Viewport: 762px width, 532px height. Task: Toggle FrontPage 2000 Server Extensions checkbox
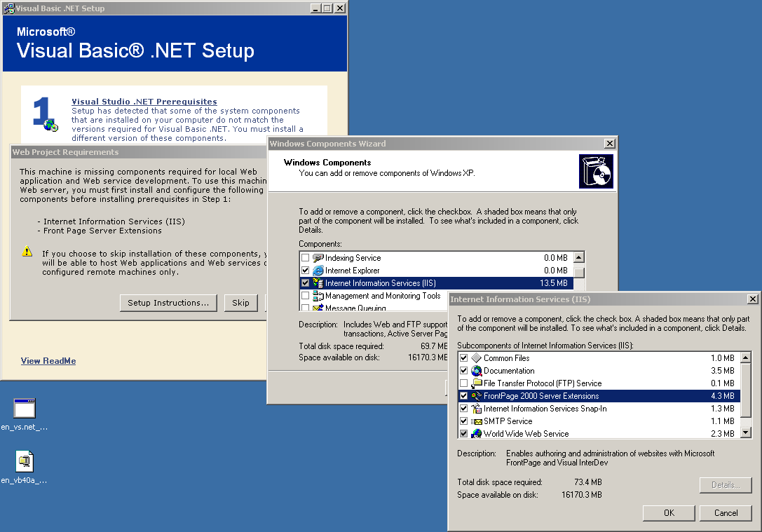tap(463, 396)
